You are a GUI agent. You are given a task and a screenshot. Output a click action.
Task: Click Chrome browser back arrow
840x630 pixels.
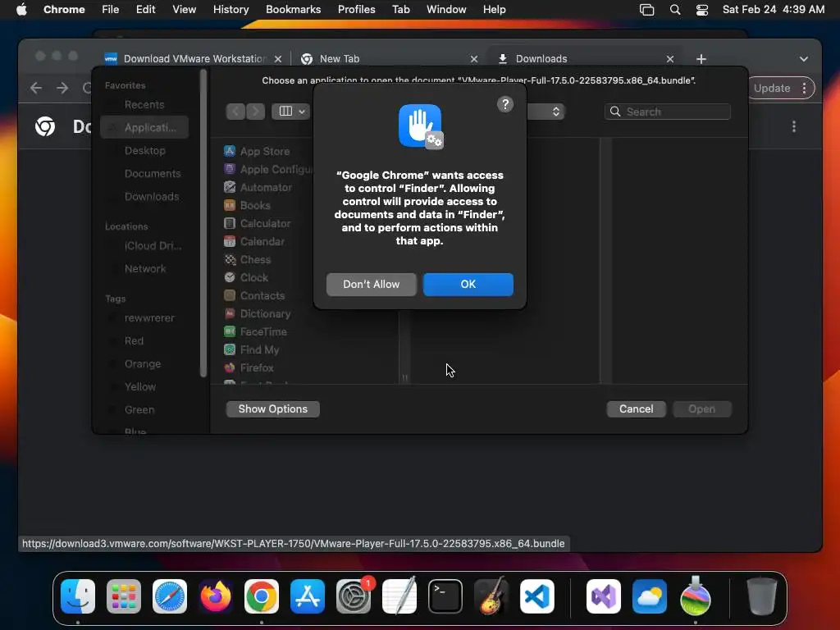point(36,88)
